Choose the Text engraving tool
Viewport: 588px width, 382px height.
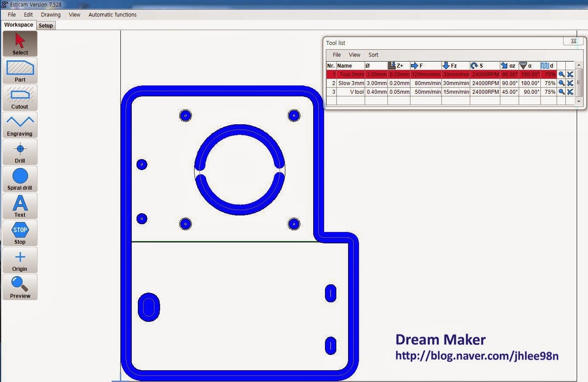click(x=20, y=206)
